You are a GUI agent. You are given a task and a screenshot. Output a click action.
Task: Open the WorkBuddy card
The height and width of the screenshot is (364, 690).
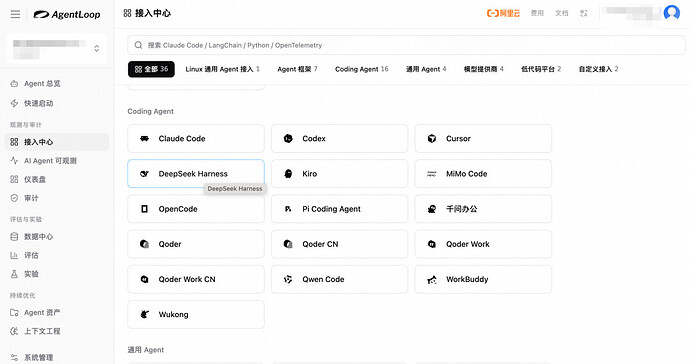click(483, 279)
